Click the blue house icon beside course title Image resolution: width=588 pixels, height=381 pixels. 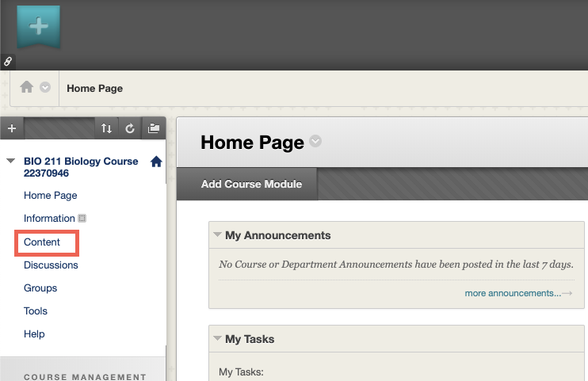coord(156,162)
